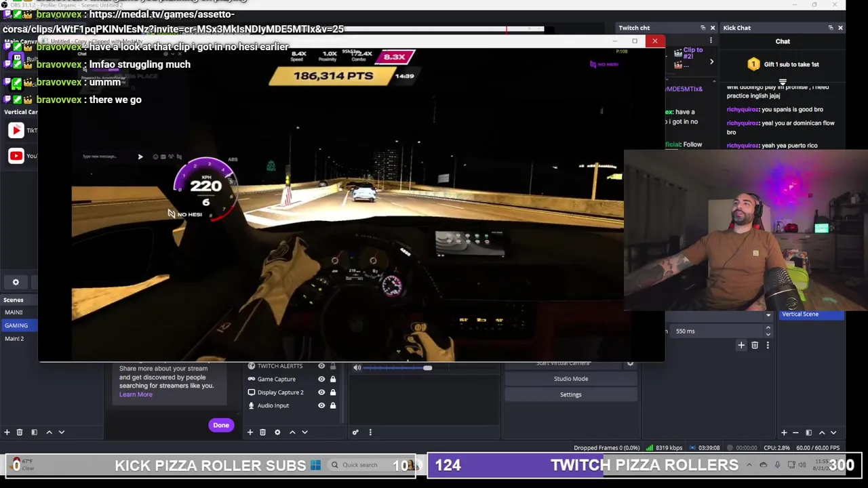Open the Learn More link
This screenshot has height=488, width=868.
136,394
